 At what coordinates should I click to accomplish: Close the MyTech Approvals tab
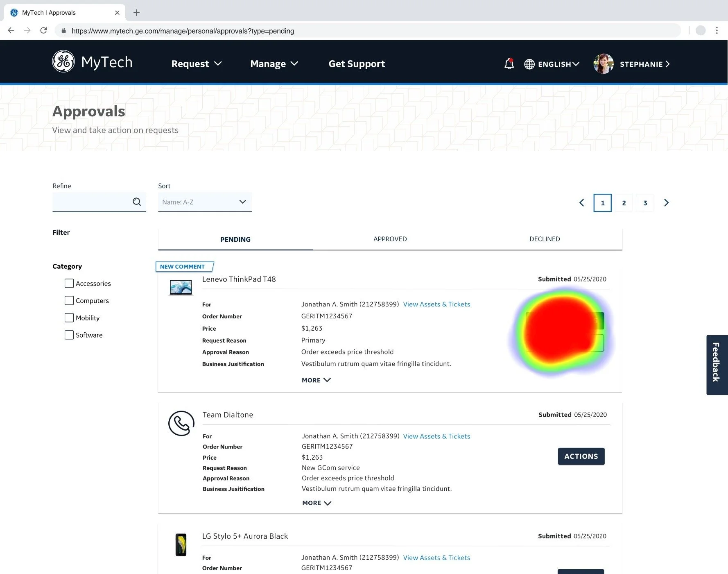coord(117,13)
